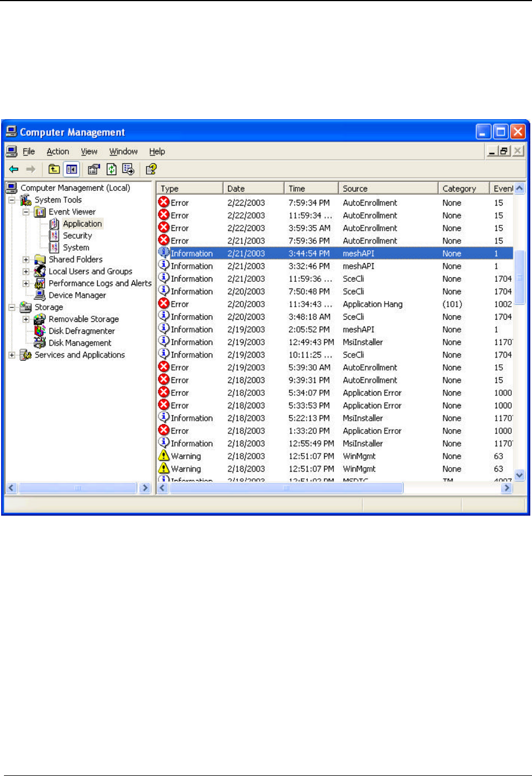Collapse the System Tools node

(x=12, y=200)
